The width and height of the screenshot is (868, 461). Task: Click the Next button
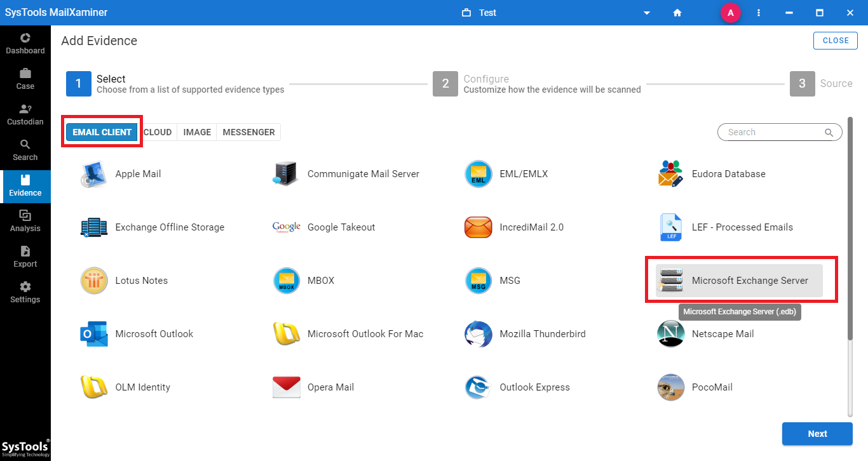[x=817, y=434]
